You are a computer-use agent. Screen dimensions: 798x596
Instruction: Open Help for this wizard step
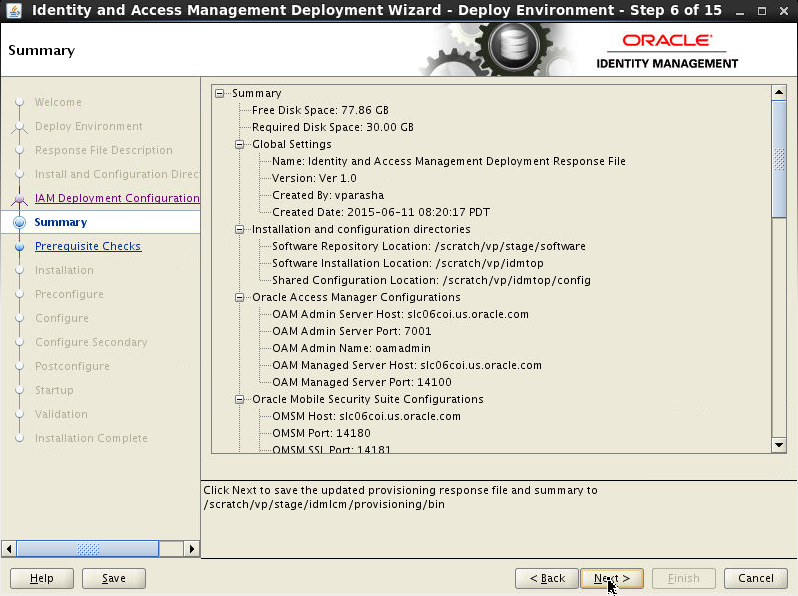(42, 578)
